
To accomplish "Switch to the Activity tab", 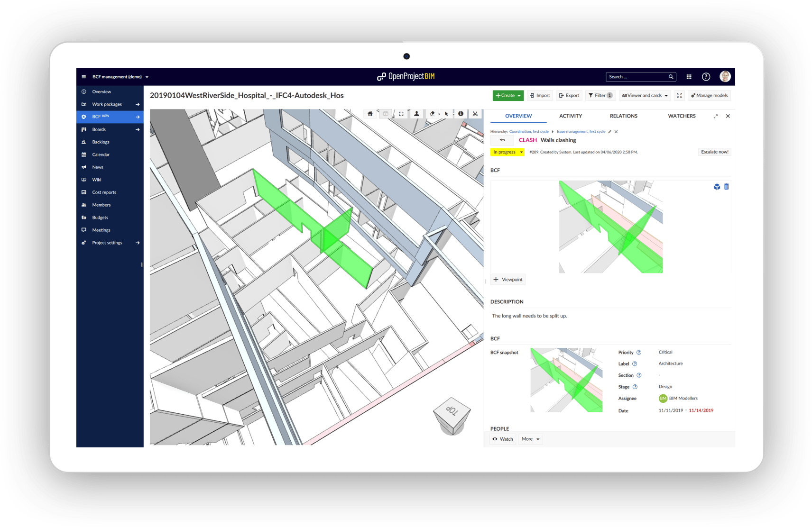I will tap(570, 116).
